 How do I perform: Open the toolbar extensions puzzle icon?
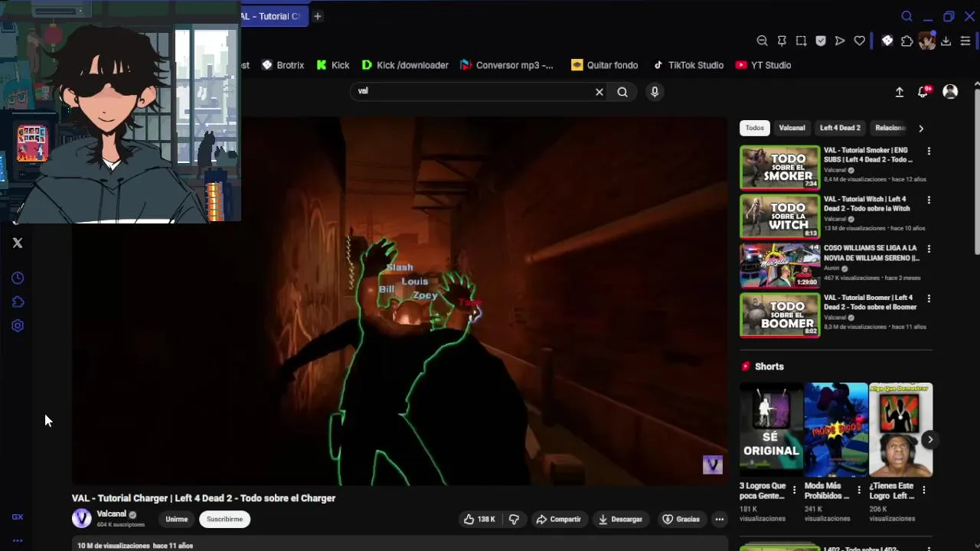pos(907,41)
